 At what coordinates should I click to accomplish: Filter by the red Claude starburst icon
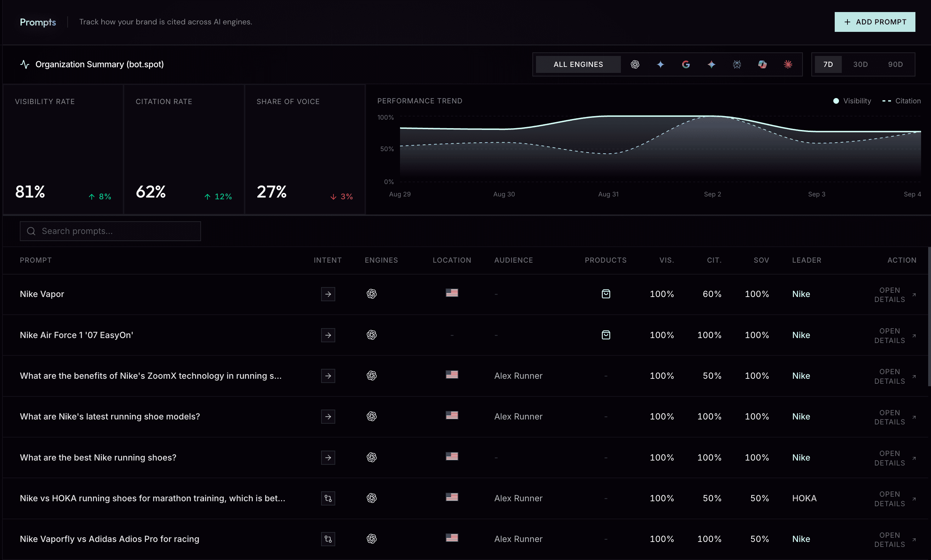coord(788,64)
